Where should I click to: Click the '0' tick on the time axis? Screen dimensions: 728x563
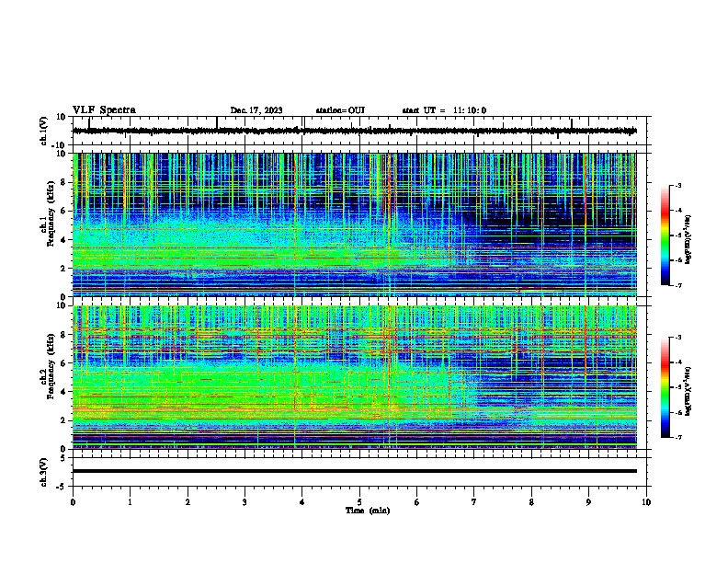(73, 502)
